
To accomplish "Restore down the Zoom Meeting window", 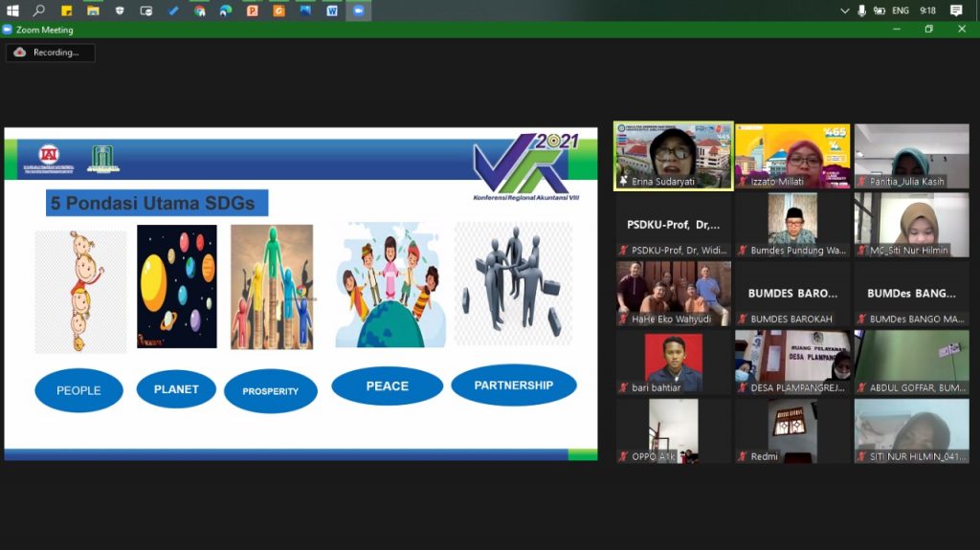I will [928, 30].
